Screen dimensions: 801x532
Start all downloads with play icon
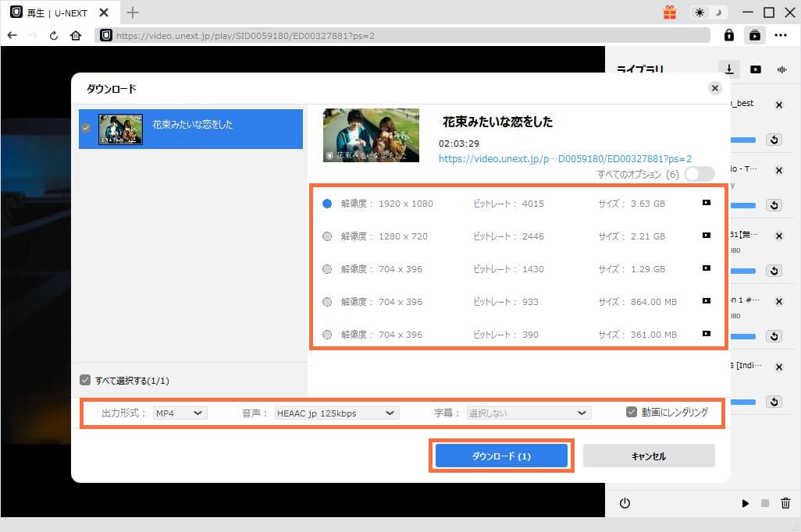click(x=746, y=503)
